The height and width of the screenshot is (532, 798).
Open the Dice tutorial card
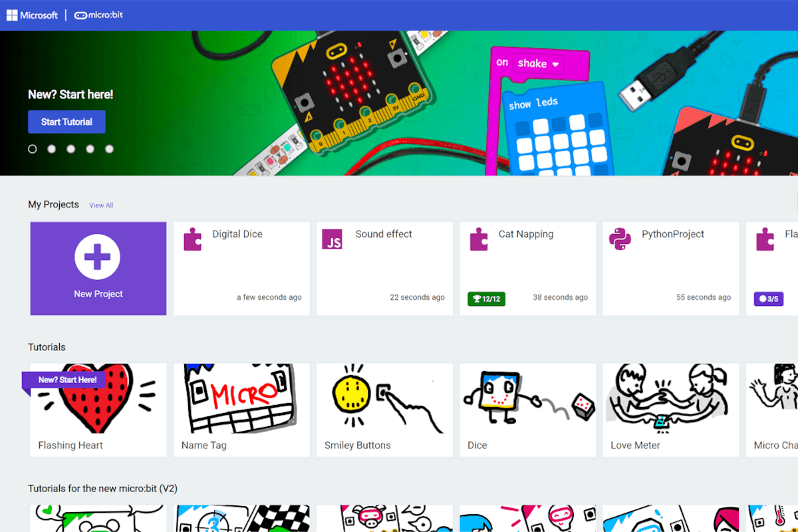527,410
